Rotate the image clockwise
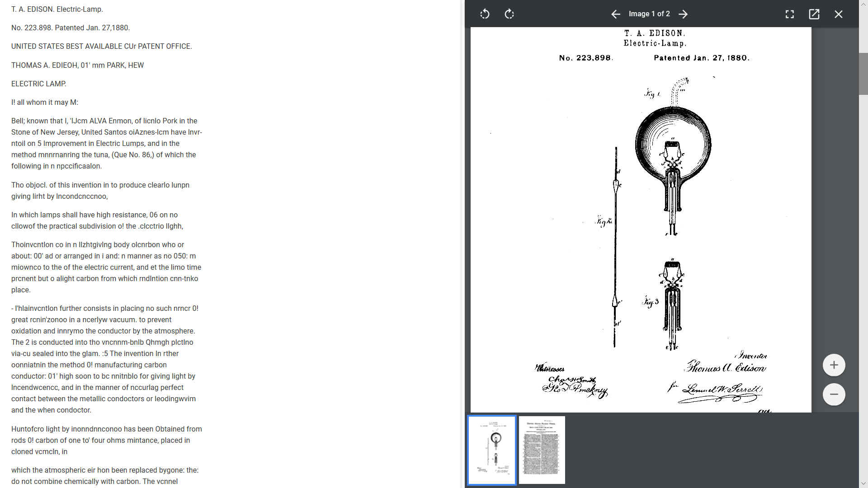Viewport: 868px width, 488px height. coord(509,14)
